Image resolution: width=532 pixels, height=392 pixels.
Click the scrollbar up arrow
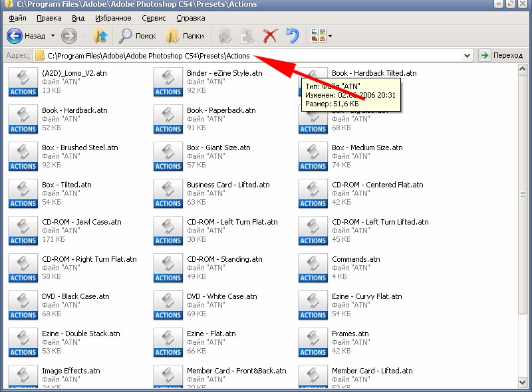[x=523, y=70]
